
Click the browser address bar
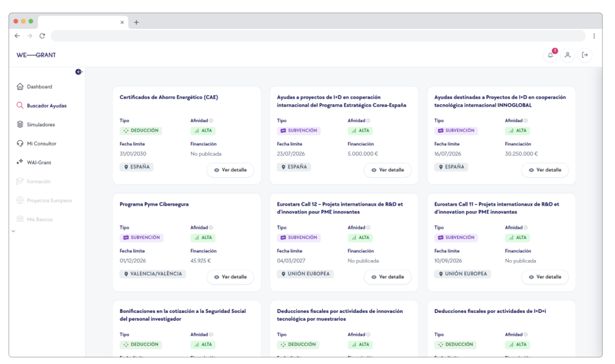coord(318,35)
